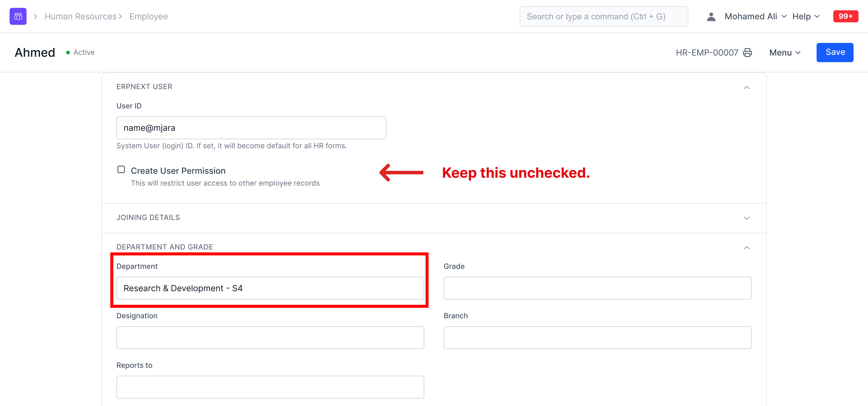Collapse the ERPNext User section
This screenshot has height=406, width=868.
[747, 87]
